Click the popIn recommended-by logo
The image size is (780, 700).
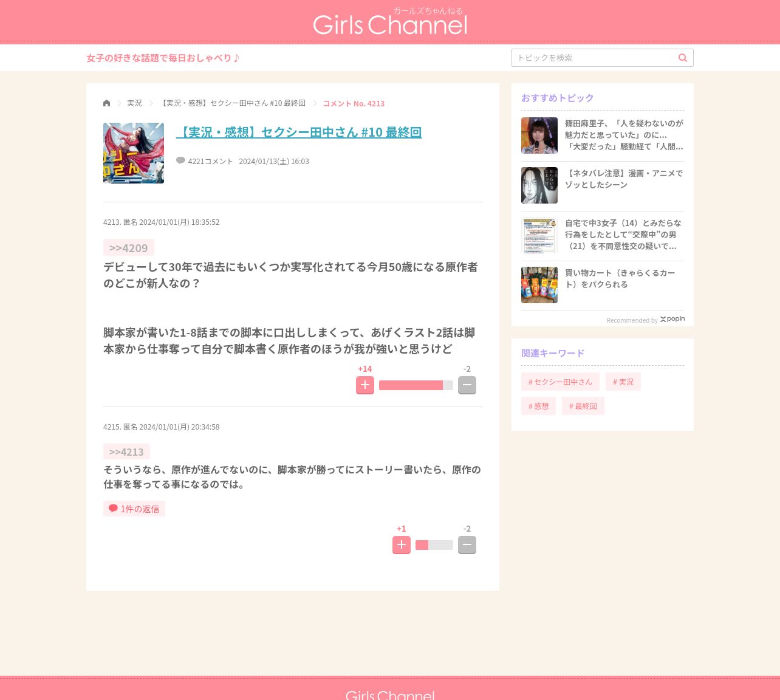(672, 319)
